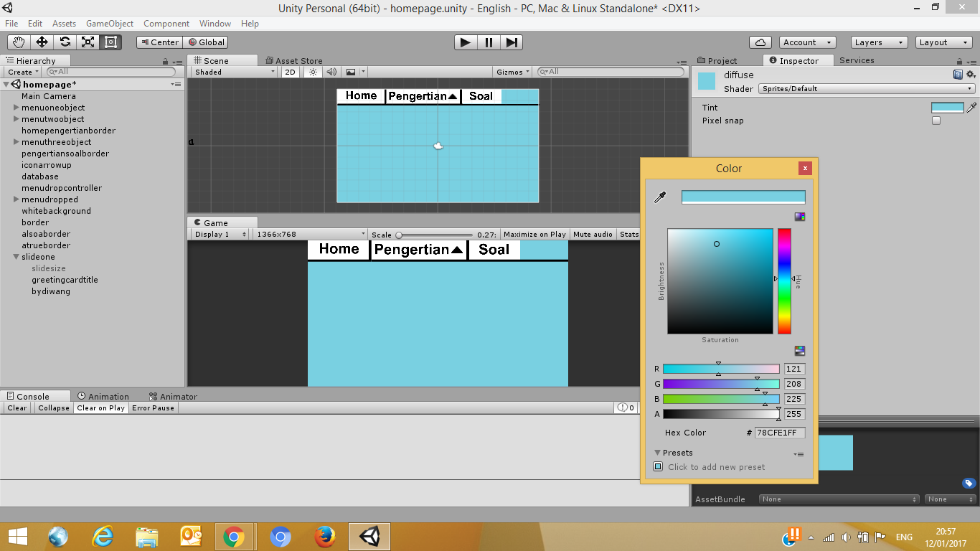This screenshot has width=980, height=551.
Task: Open material help book icon
Action: coord(958,75)
